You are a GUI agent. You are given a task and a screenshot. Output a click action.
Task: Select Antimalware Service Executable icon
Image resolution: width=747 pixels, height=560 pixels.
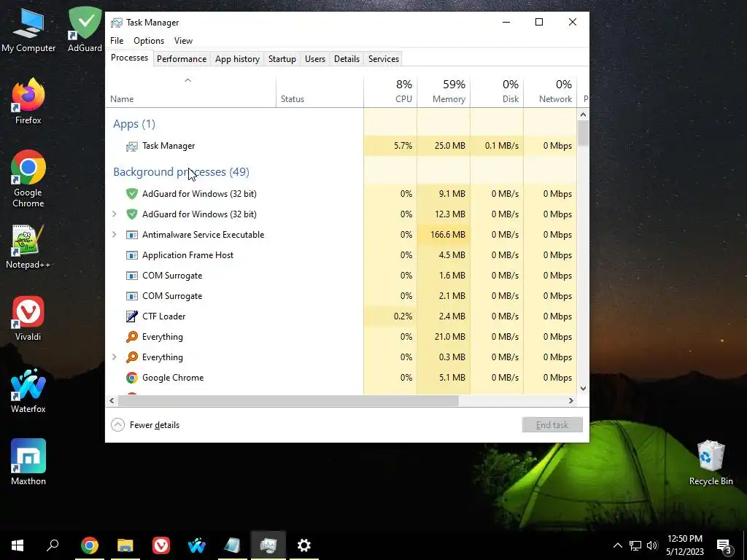(x=131, y=235)
